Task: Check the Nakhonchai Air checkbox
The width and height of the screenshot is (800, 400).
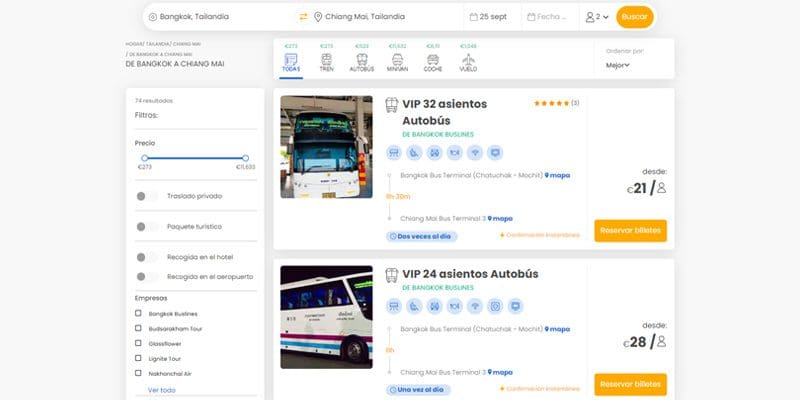Action: point(138,373)
